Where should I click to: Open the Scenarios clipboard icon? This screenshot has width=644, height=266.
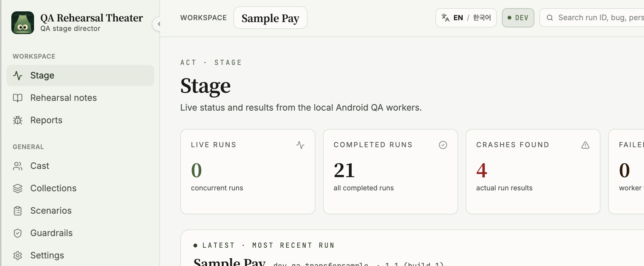pos(18,211)
